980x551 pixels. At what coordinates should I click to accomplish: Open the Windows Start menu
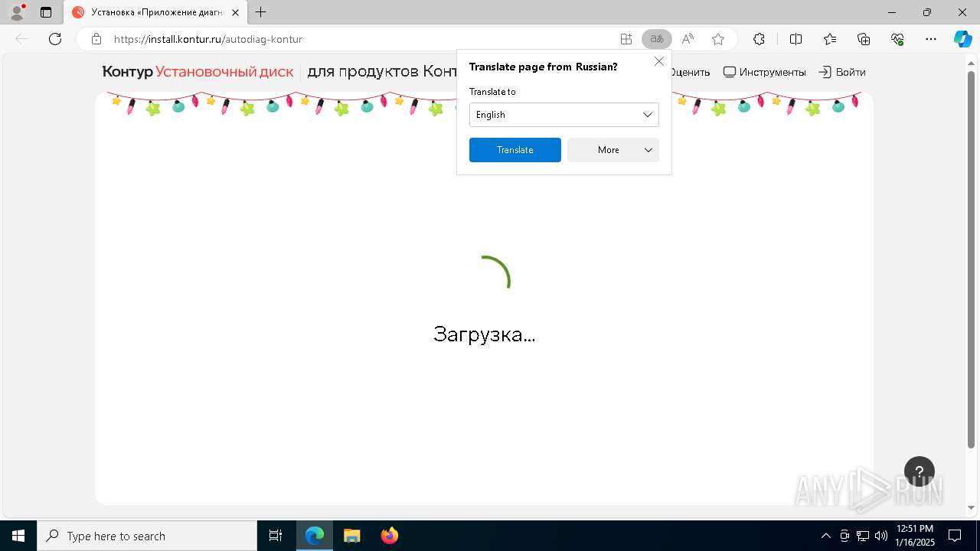[x=18, y=536]
